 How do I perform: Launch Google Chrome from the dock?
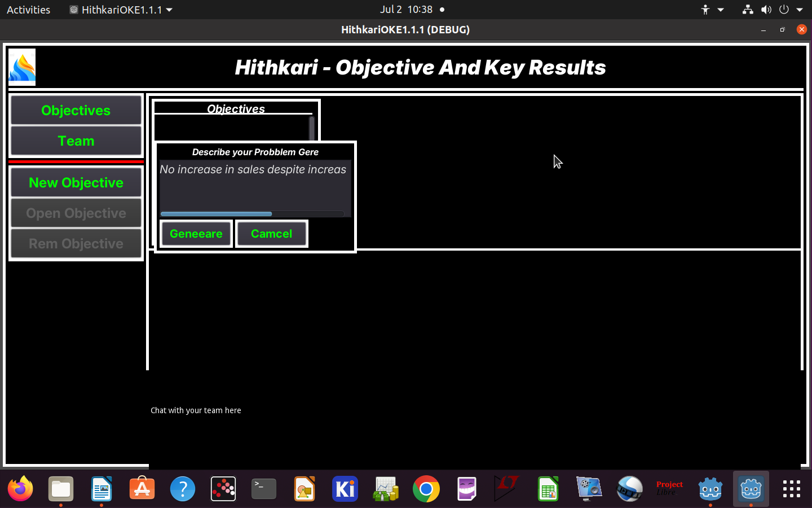(x=426, y=489)
